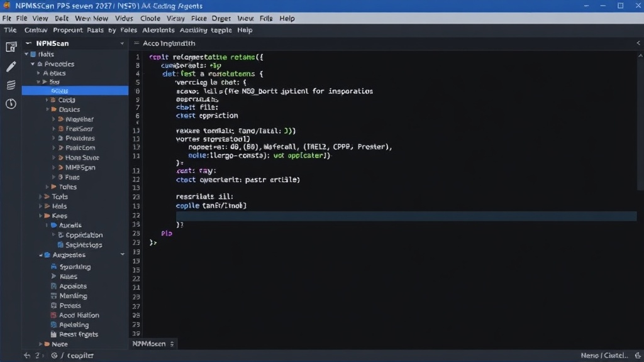
Task: Click the Tofies orange folder icon
Action: tap(54, 187)
